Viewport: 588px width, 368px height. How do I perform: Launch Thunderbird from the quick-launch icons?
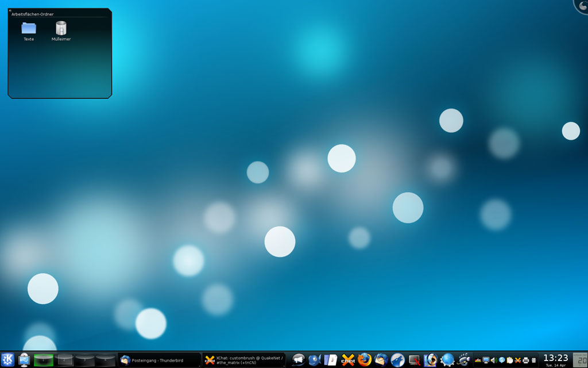pos(381,360)
